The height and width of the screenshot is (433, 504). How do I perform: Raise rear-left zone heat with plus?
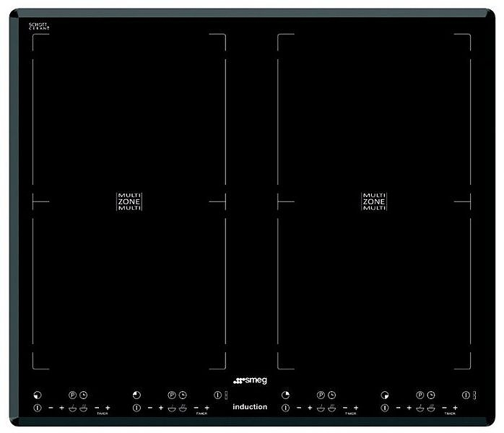point(161,408)
